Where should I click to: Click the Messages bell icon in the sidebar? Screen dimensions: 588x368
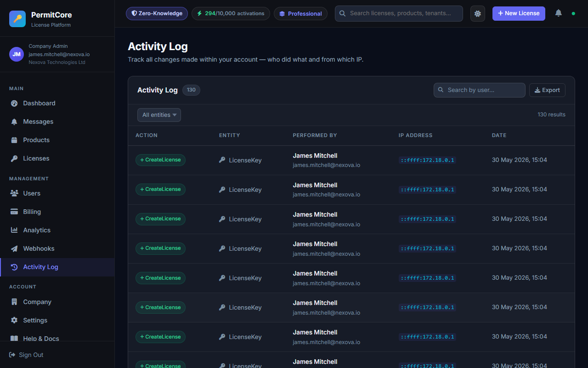pos(14,121)
